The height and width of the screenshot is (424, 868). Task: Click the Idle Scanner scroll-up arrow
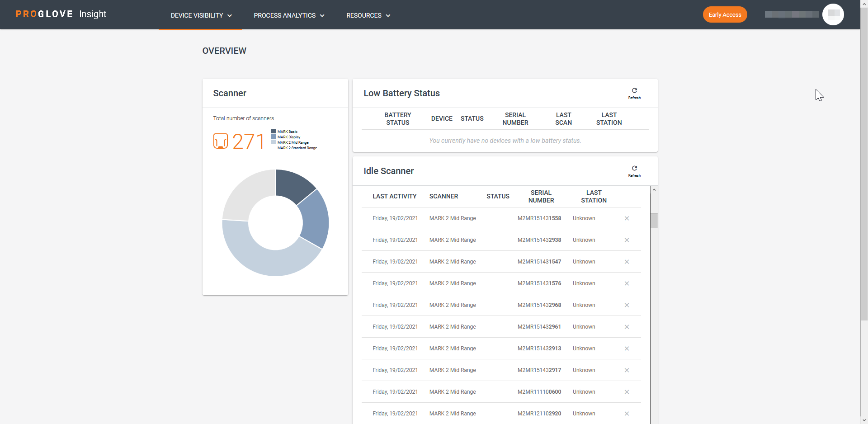pos(654,190)
